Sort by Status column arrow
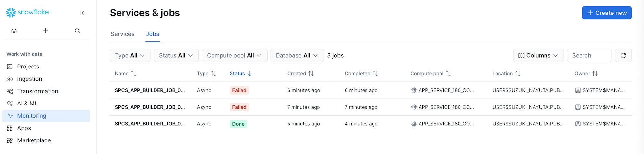The image size is (644, 154). coord(250,74)
